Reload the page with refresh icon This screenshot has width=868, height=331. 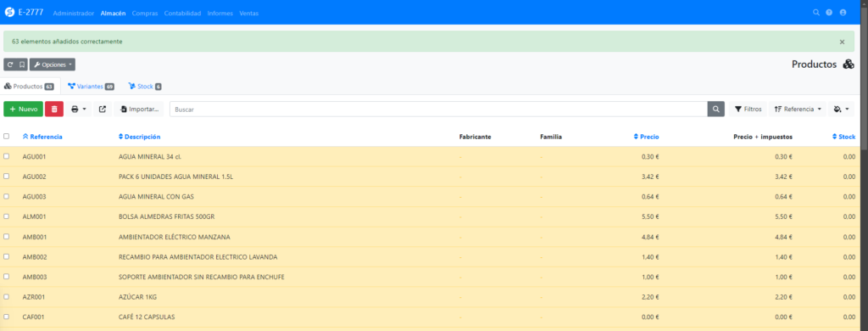[10, 65]
